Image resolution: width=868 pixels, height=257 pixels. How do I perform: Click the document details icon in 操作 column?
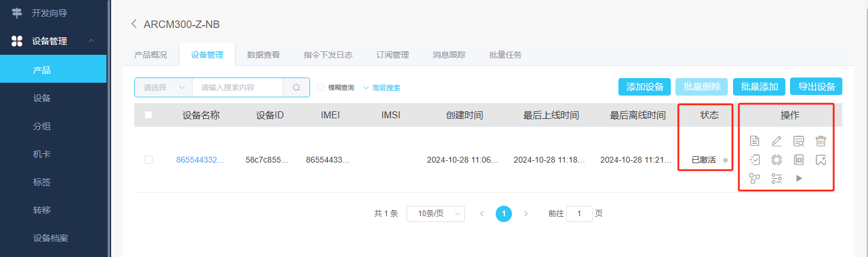point(755,140)
